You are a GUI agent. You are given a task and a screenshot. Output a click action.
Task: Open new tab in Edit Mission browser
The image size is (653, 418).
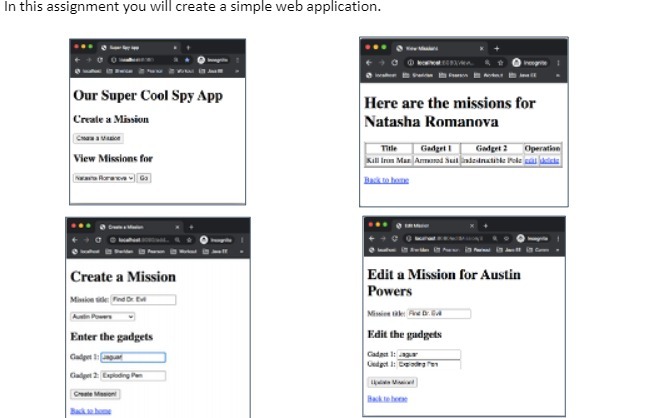click(x=486, y=226)
